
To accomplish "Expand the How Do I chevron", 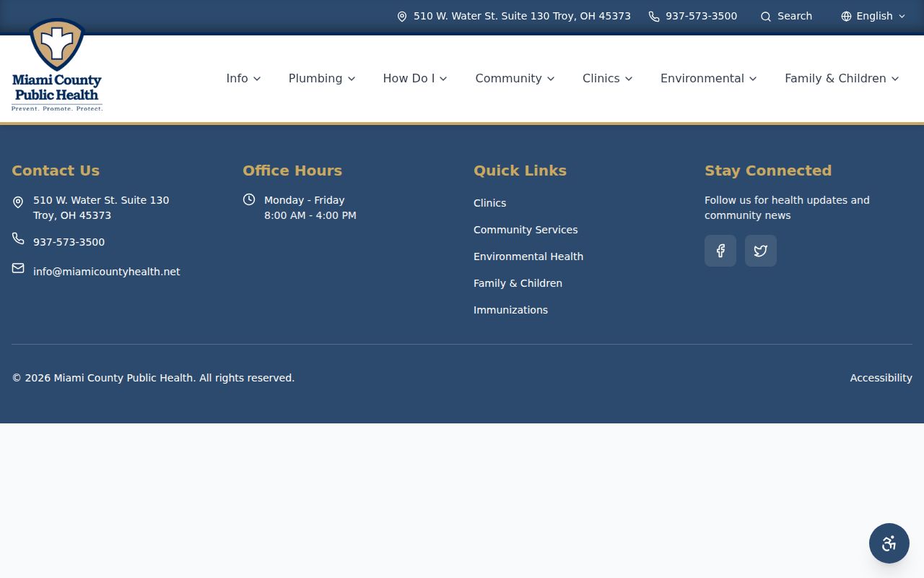I will click(443, 79).
